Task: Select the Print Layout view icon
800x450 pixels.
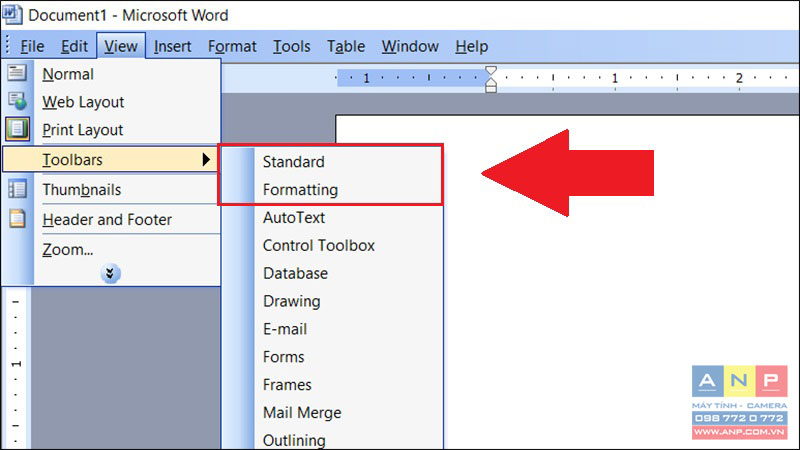Action: pos(17,129)
